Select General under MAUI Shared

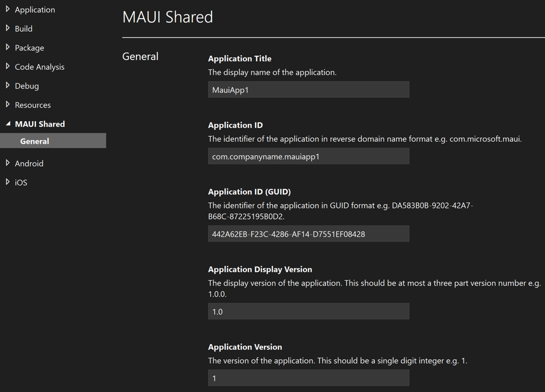click(x=34, y=141)
